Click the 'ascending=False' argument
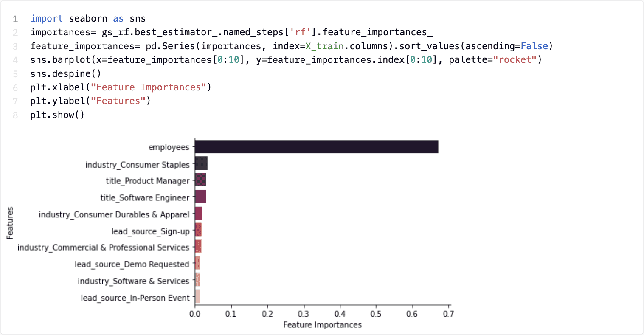 [506, 46]
